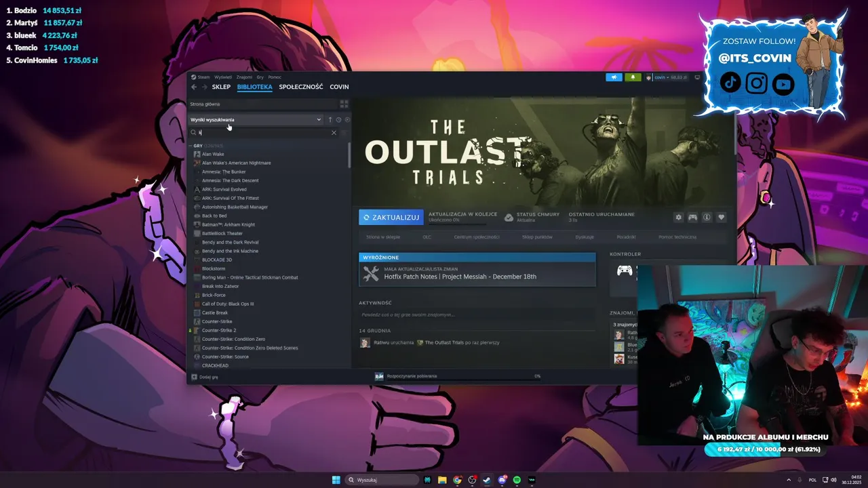Image resolution: width=868 pixels, height=488 pixels.
Task: Open the Steam announcements megaphone button
Action: [x=614, y=77]
